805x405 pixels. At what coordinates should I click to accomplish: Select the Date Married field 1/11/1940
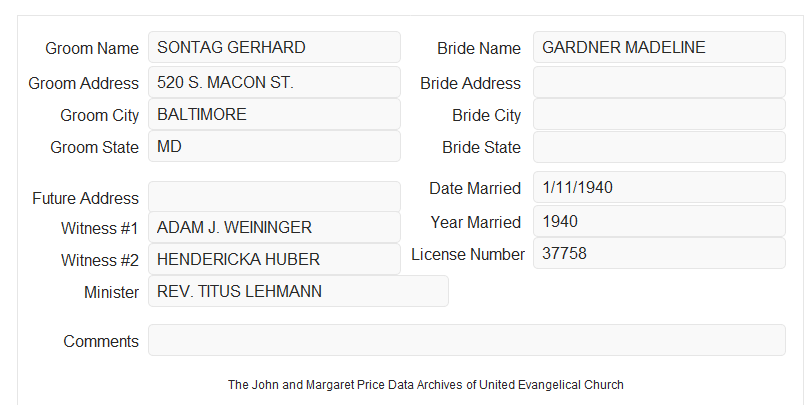[x=659, y=187]
